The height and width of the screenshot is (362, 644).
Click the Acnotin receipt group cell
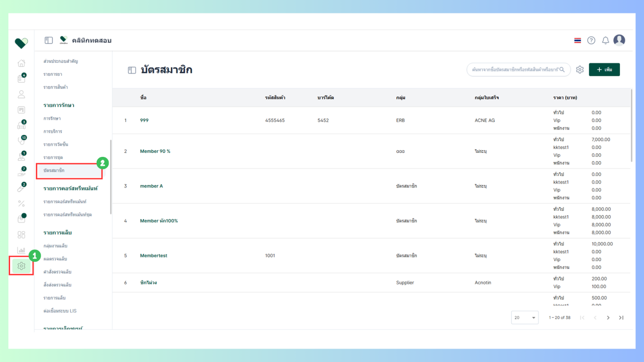tap(483, 282)
